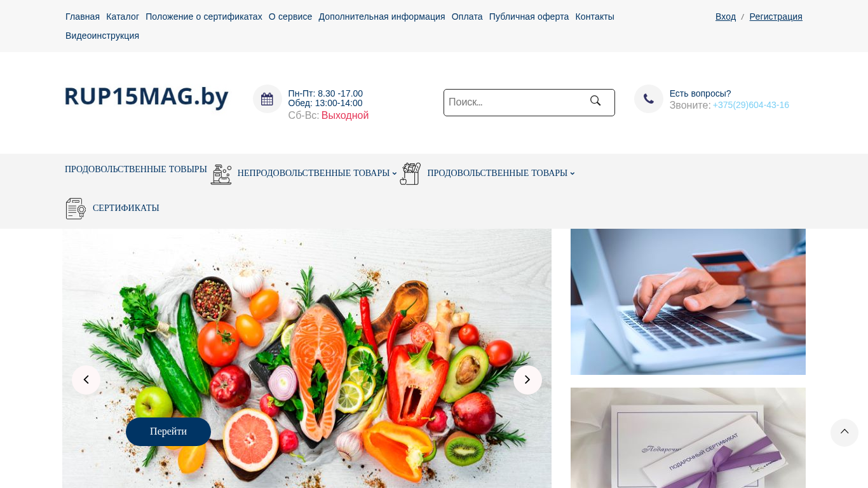Open the Каталог menu item
Image resolution: width=868 pixels, height=488 pixels.
pyautogui.click(x=123, y=17)
